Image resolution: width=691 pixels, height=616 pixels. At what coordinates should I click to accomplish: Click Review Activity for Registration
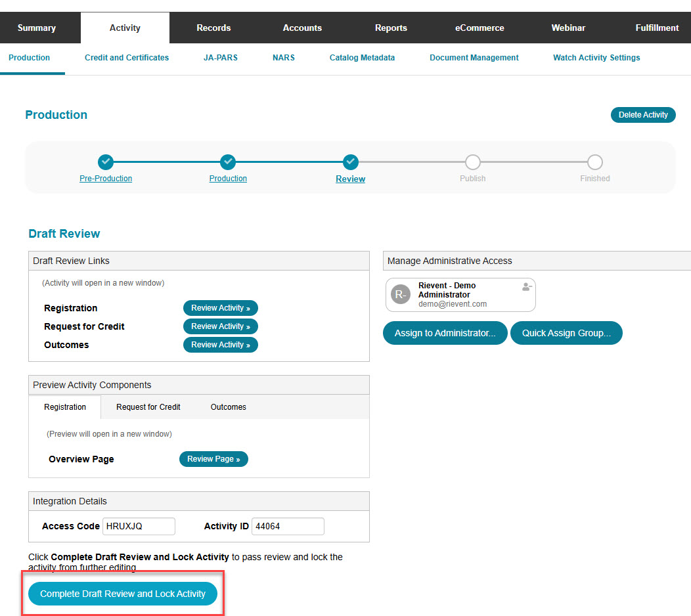tap(220, 308)
